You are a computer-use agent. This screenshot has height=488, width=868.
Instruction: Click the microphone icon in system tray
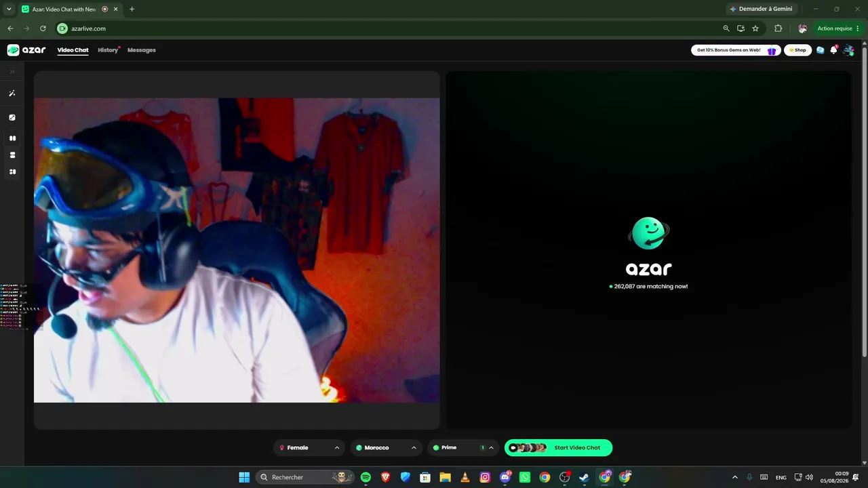(750, 477)
